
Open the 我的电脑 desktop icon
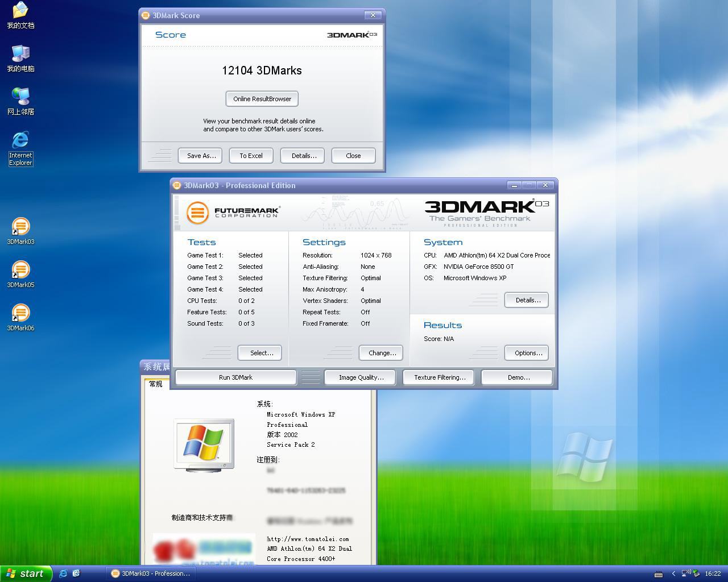[20, 54]
